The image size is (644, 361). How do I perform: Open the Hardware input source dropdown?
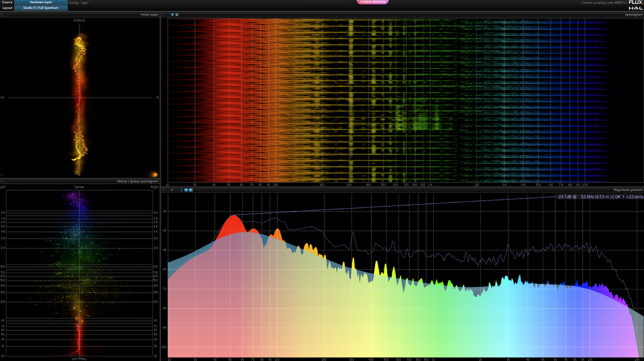point(41,2)
